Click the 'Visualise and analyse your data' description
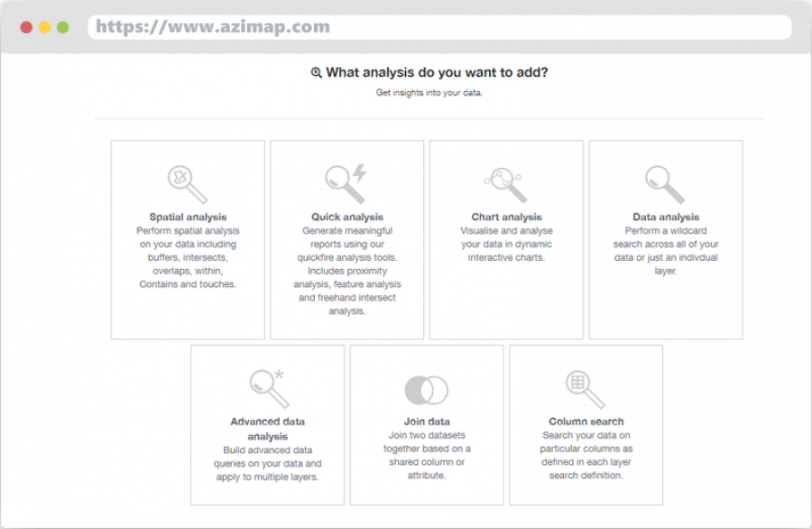This screenshot has width=812, height=529. [x=506, y=244]
